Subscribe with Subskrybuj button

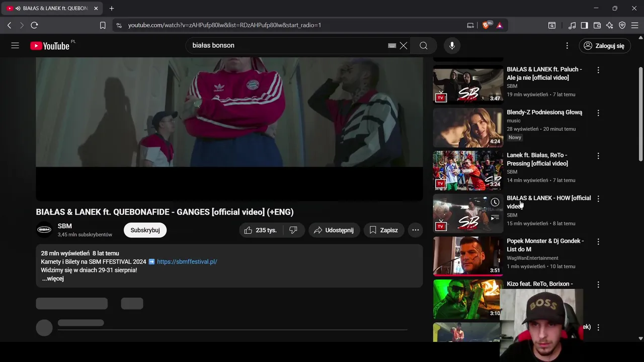click(145, 230)
